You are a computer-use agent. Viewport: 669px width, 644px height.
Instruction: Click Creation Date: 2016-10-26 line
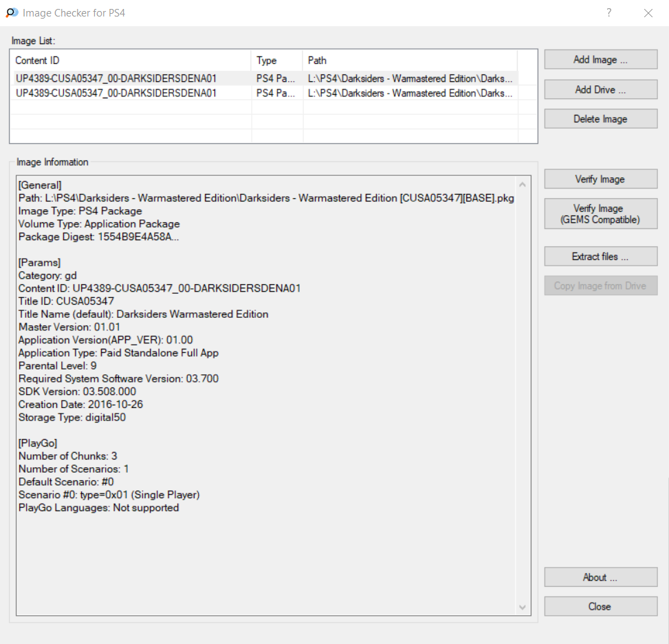pyautogui.click(x=80, y=405)
